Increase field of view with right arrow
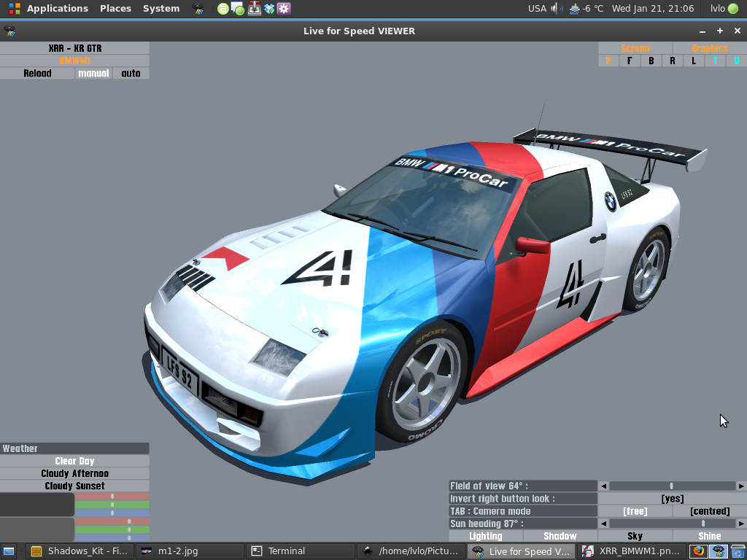Viewport: 747px width, 560px height. (741, 486)
